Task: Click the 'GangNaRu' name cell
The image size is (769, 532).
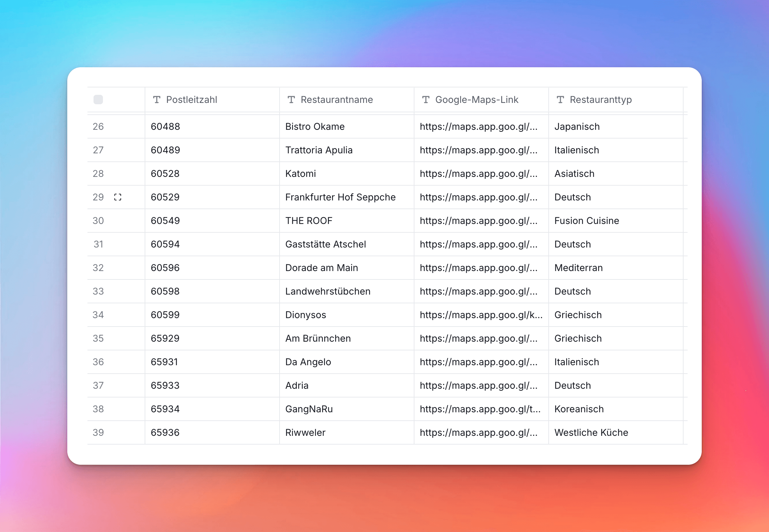Action: pyautogui.click(x=347, y=409)
